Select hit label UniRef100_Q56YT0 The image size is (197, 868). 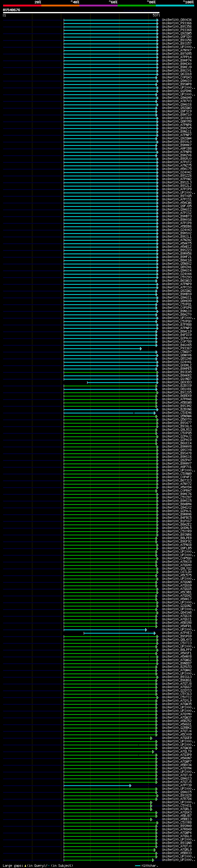click(176, 420)
